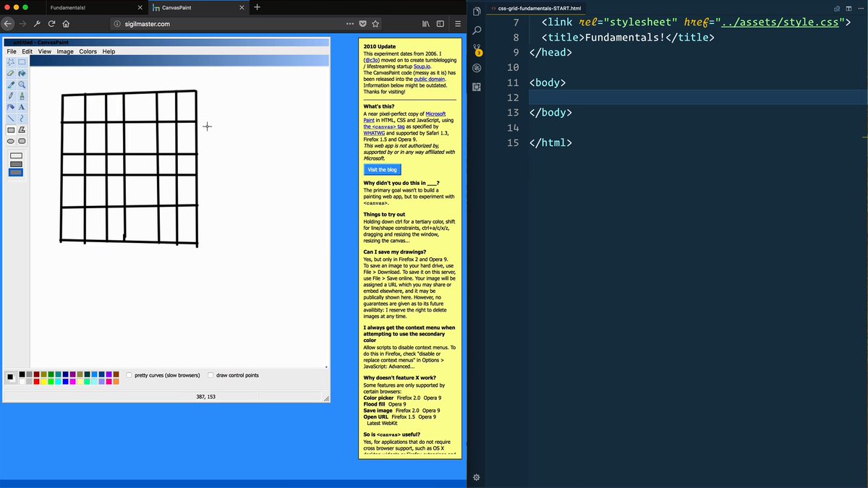The height and width of the screenshot is (488, 868).
Task: Open the Image menu in CanvasPaint
Action: [65, 51]
